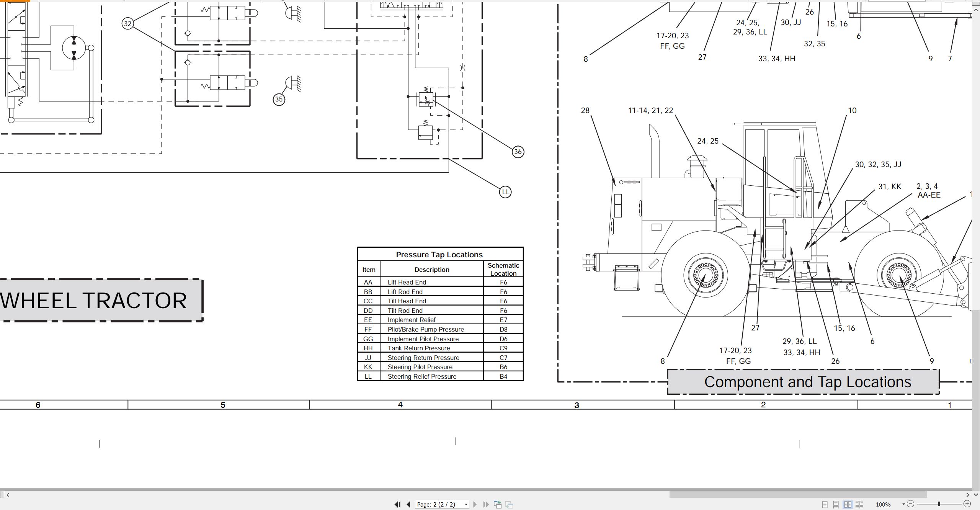Click the Pilot/Brake Pump Pressure description
The image size is (980, 510).
pyautogui.click(x=426, y=329)
